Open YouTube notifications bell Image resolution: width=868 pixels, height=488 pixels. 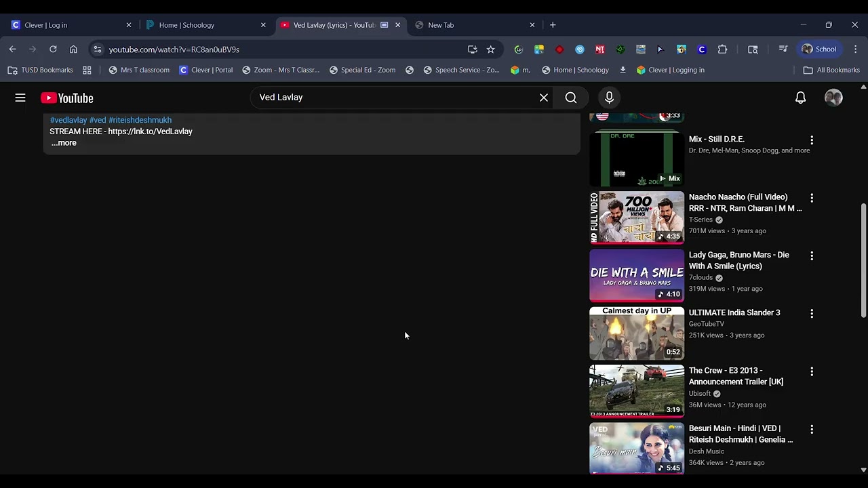pos(801,98)
